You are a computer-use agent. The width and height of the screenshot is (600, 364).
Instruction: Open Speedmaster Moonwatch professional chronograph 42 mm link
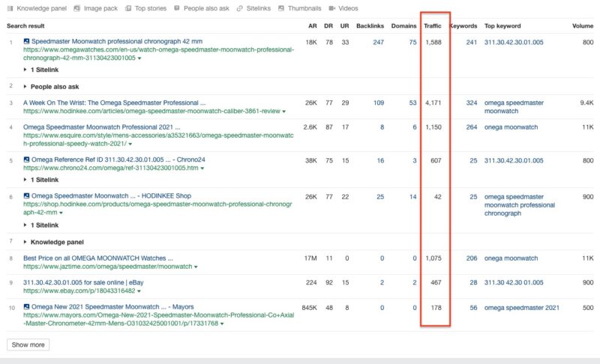(117, 41)
